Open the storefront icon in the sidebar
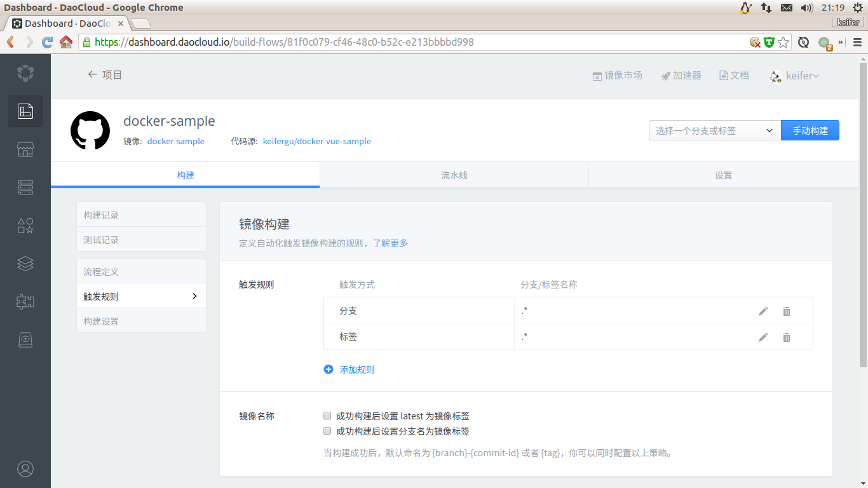The height and width of the screenshot is (488, 868). (x=25, y=149)
